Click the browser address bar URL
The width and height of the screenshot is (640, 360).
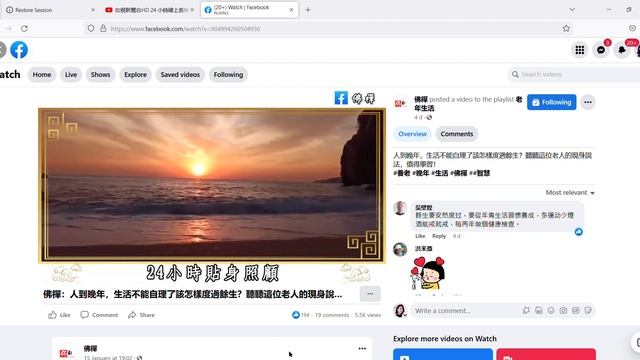coord(185,29)
